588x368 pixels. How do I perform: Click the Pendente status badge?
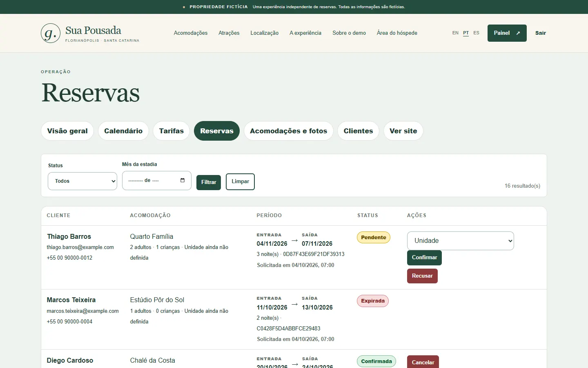coord(374,238)
